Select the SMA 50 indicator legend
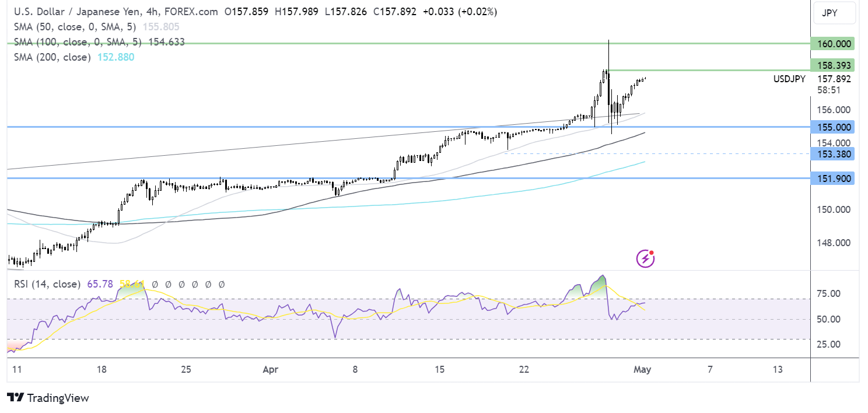The image size is (868, 413). [x=76, y=27]
